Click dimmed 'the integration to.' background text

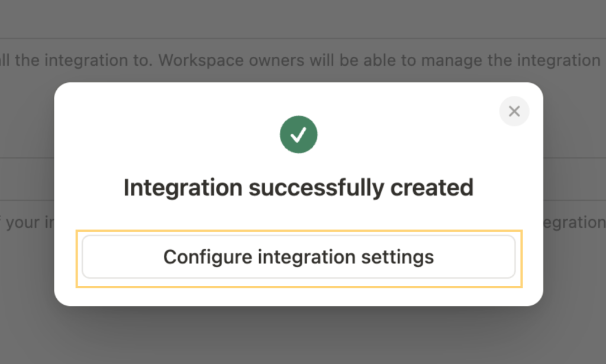84,60
